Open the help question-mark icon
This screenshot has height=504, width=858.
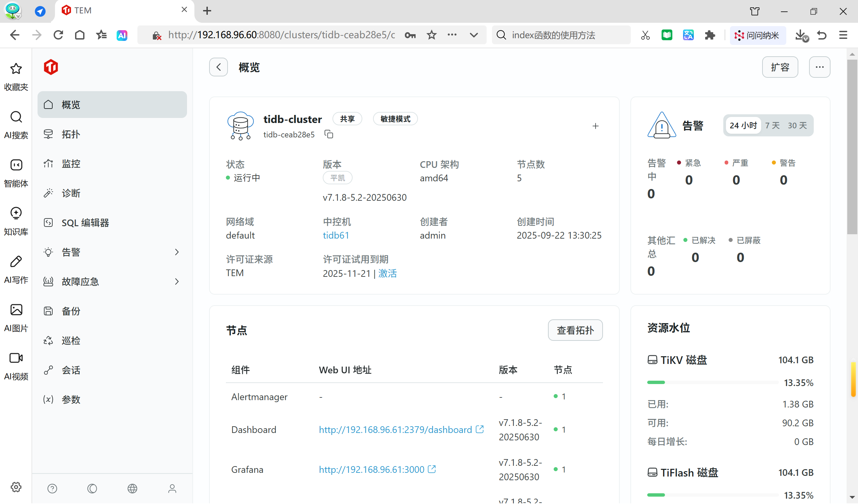click(52, 489)
